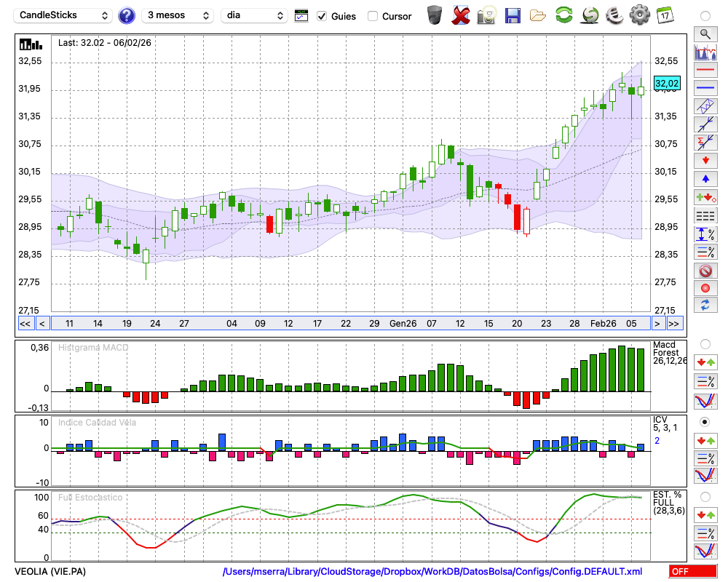Screen dimensions: 728x582
Task: Click the blue rotating arrows icon in sidebar
Action: coord(705,306)
